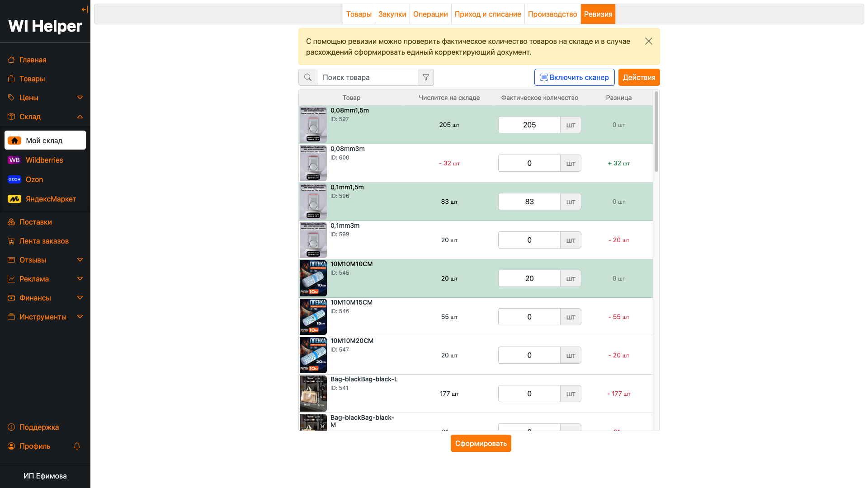868x488 pixels.
Task: Open Ozon warehouse entry
Action: point(34,179)
